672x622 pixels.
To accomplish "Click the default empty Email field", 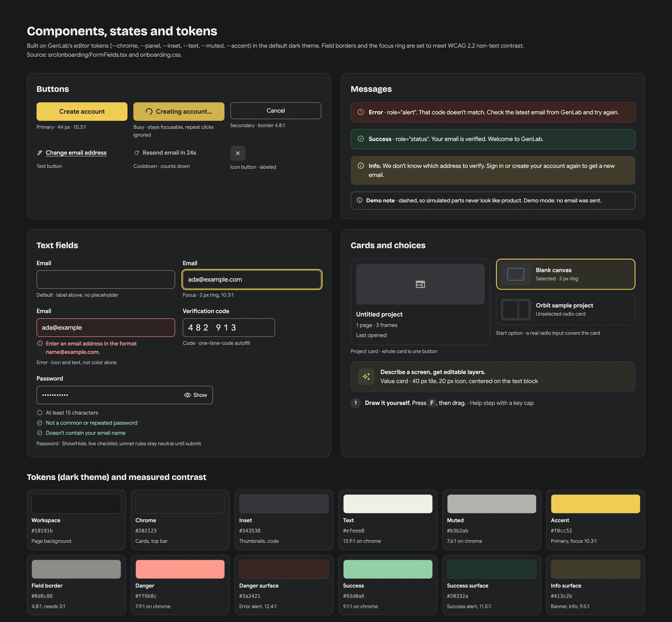I will (106, 279).
